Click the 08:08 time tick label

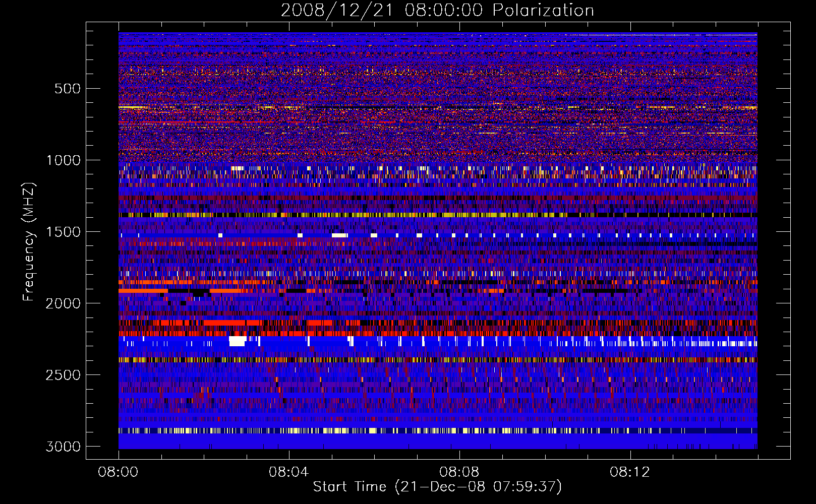pyautogui.click(x=459, y=472)
